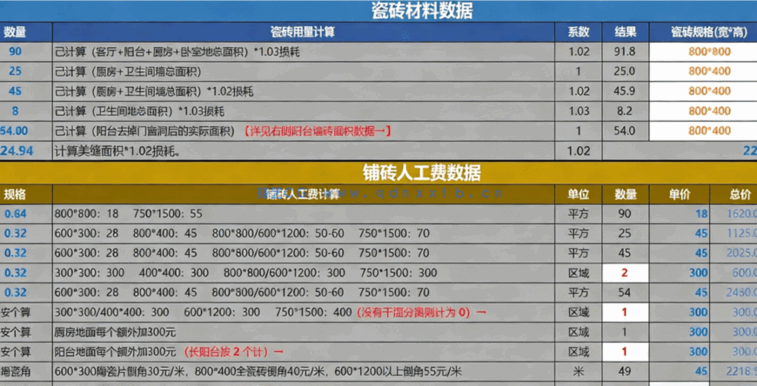Select the unit price cell 18

click(x=679, y=214)
